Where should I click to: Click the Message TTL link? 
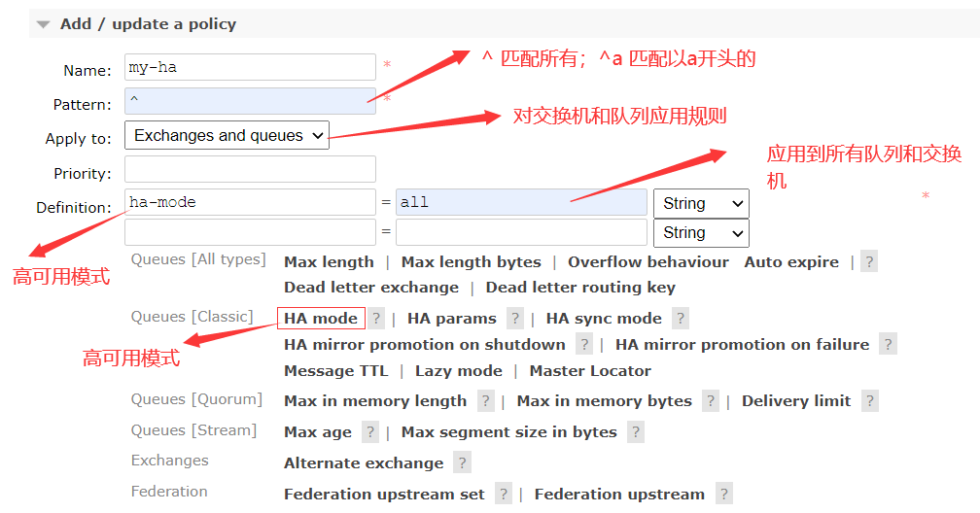335,371
